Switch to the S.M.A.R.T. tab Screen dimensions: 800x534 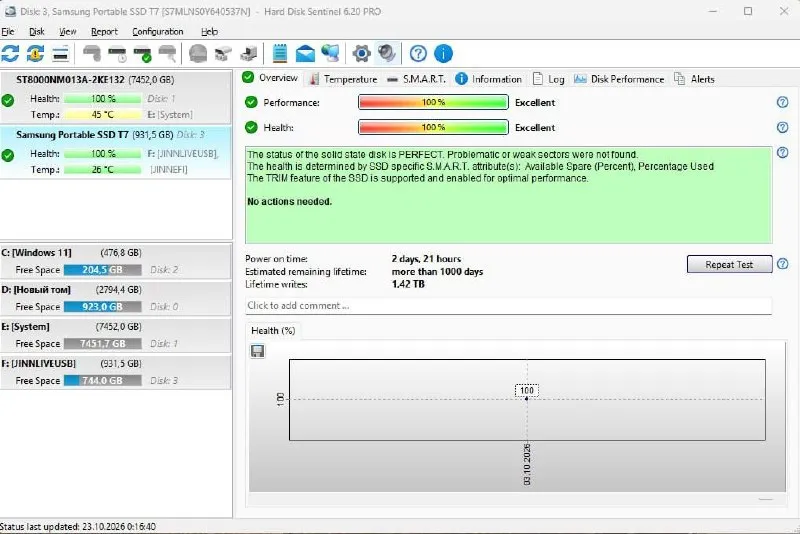pos(416,79)
